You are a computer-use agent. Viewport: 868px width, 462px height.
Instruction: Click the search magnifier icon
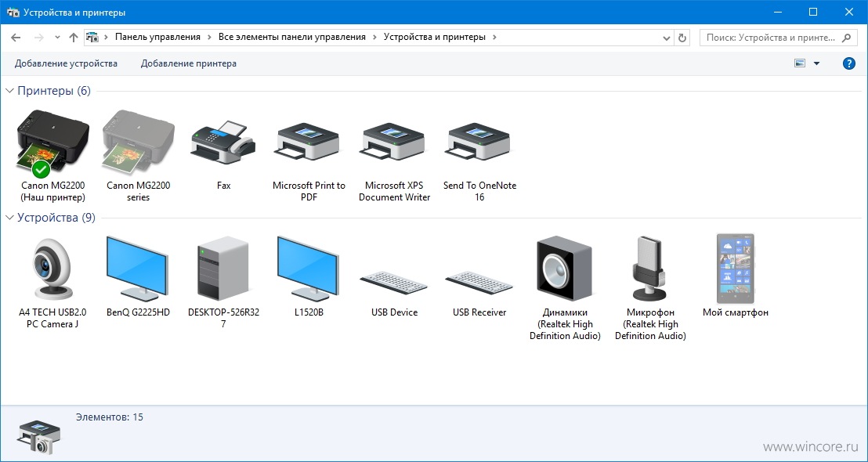[x=846, y=38]
